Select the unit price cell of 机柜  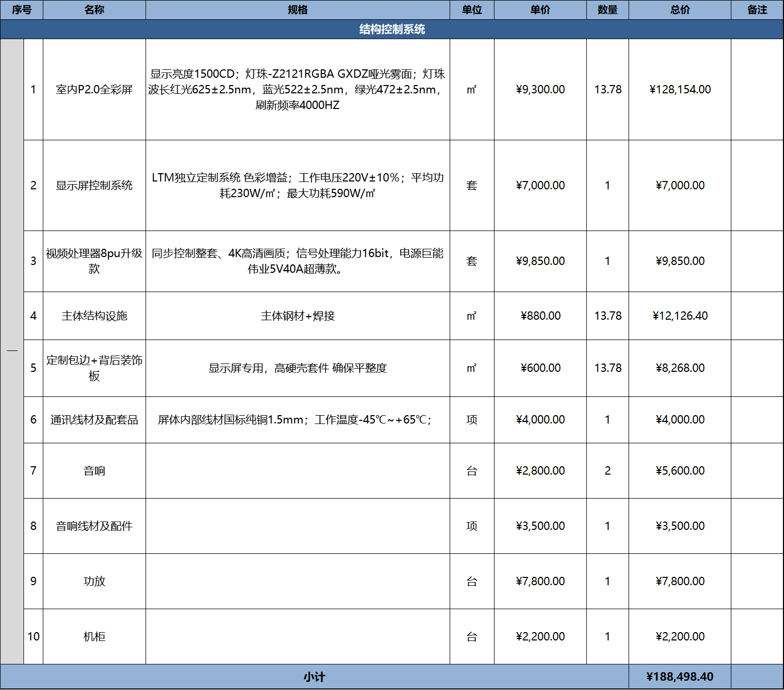[540, 637]
